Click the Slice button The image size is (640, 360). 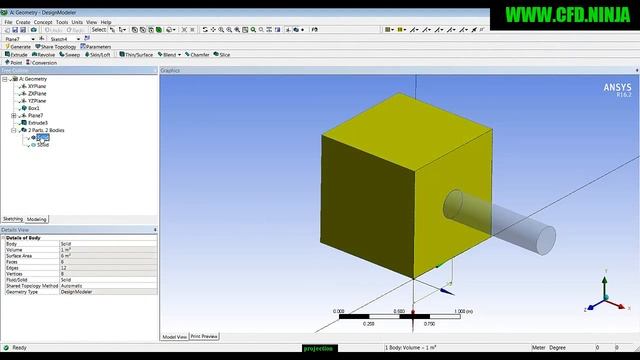(222, 55)
